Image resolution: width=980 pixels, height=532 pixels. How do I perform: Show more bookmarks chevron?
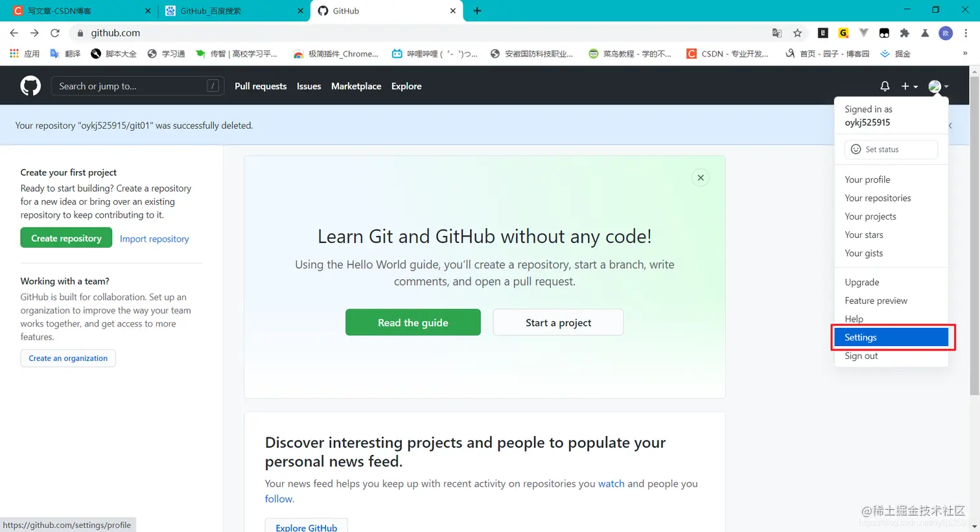pyautogui.click(x=965, y=54)
